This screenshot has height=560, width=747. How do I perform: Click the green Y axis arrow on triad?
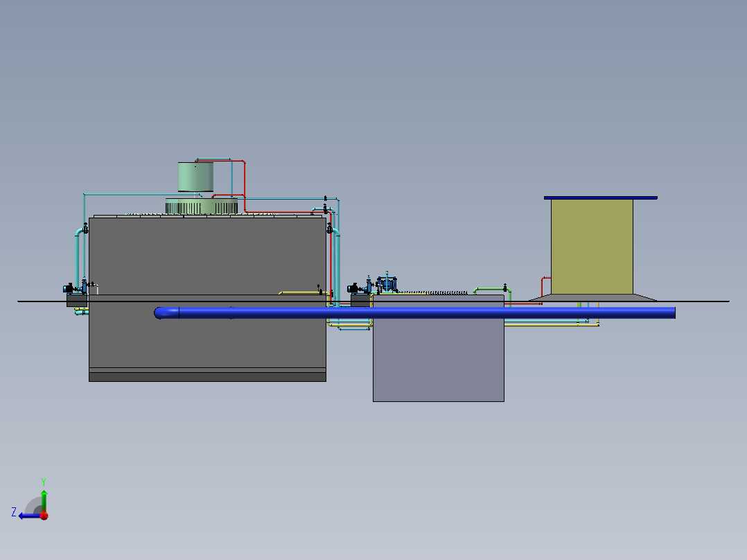(x=44, y=501)
